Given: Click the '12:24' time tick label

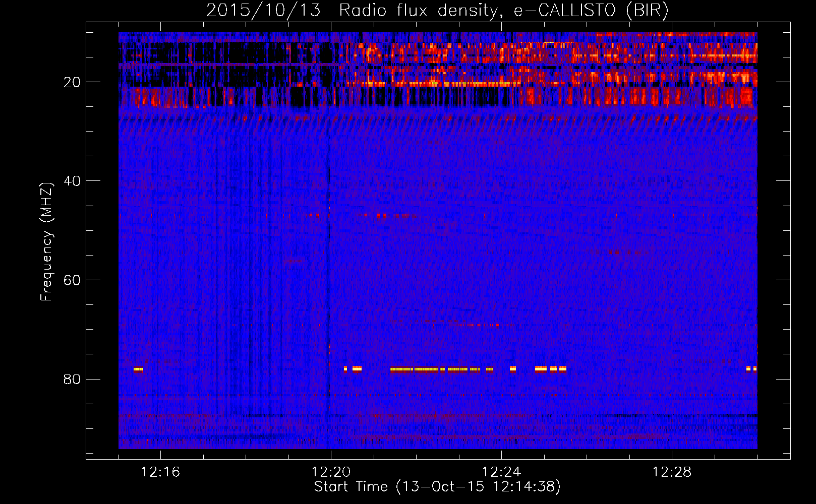Looking at the screenshot, I should 501,472.
